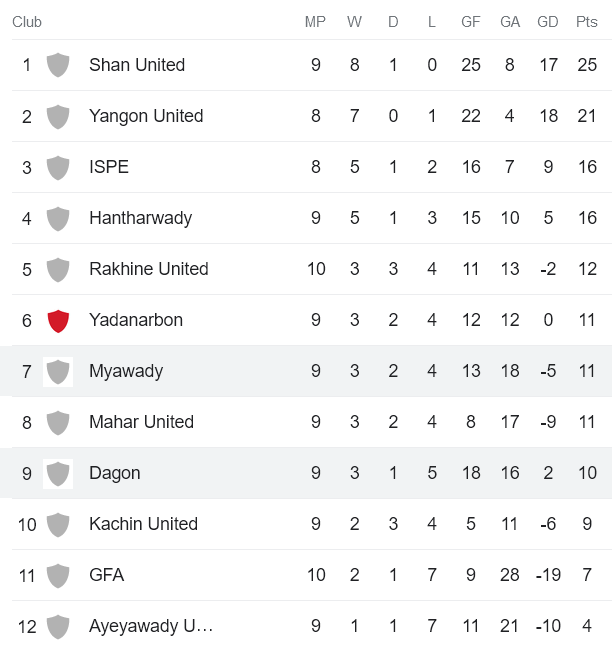Click the Hantharwady team name
The width and height of the screenshot is (612, 653).
(x=140, y=218)
